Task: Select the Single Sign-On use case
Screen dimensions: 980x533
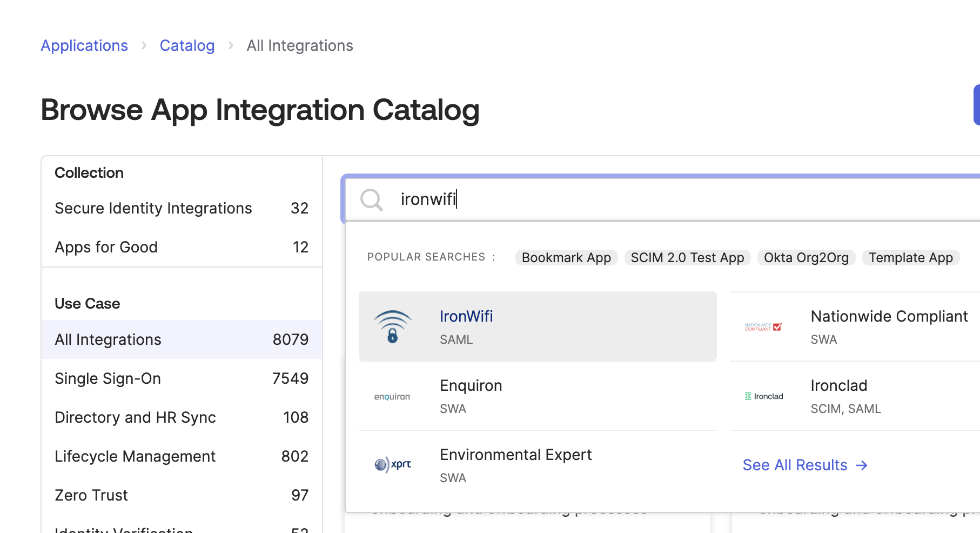Action: [x=182, y=378]
